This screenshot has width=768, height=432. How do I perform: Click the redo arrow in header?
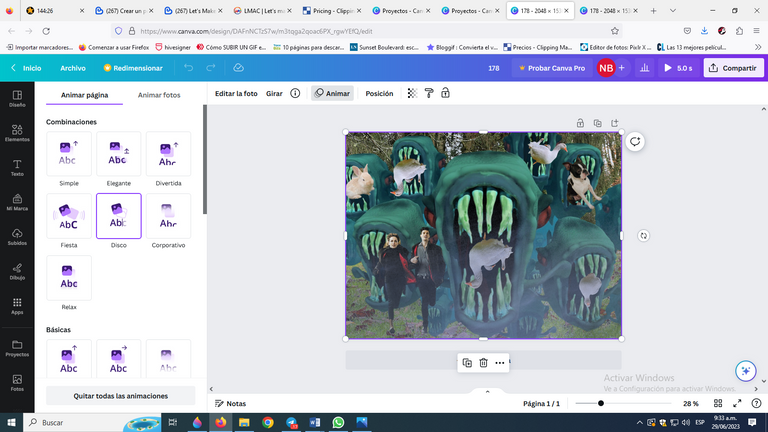pyautogui.click(x=211, y=68)
